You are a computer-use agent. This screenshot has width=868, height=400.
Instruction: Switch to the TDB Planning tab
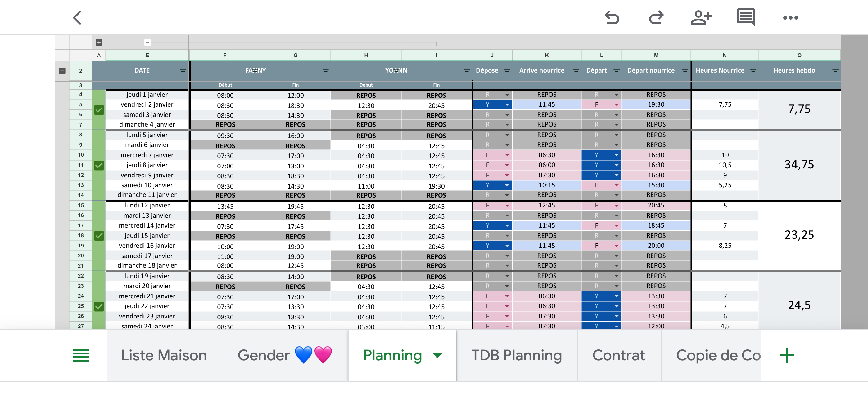[517, 355]
